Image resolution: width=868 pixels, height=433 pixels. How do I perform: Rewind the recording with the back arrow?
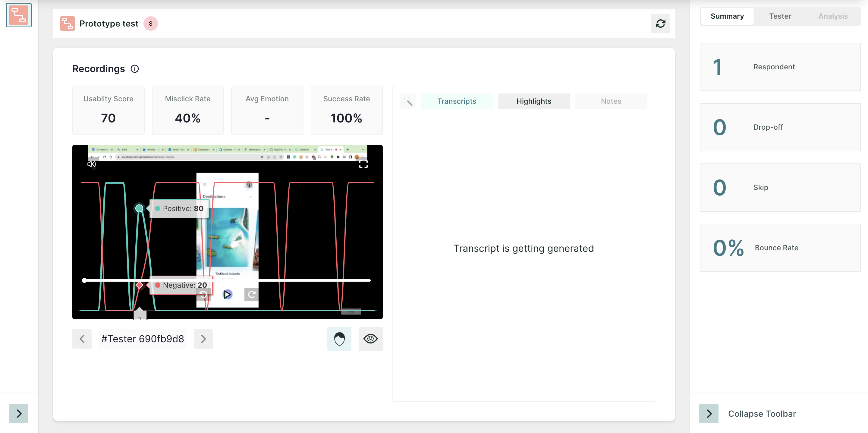203,294
